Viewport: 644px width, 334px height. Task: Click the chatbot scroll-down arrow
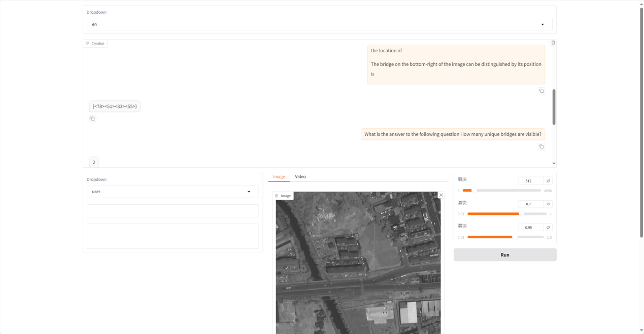[x=554, y=164]
